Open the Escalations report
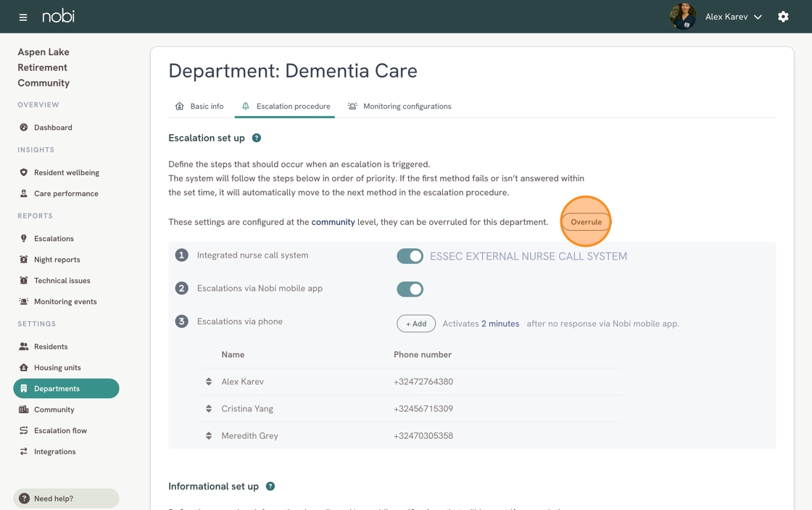The width and height of the screenshot is (812, 510). tap(54, 239)
